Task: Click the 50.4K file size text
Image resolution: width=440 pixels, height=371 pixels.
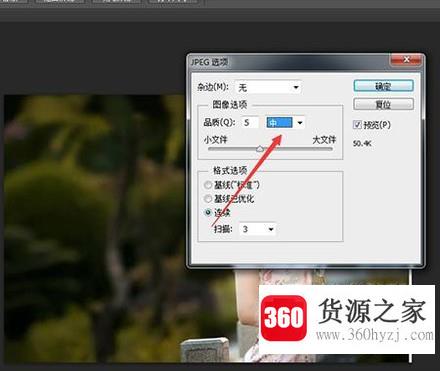Action: (x=362, y=144)
